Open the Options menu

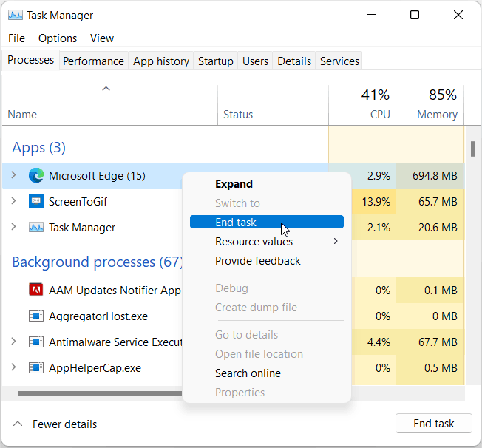pyautogui.click(x=58, y=38)
